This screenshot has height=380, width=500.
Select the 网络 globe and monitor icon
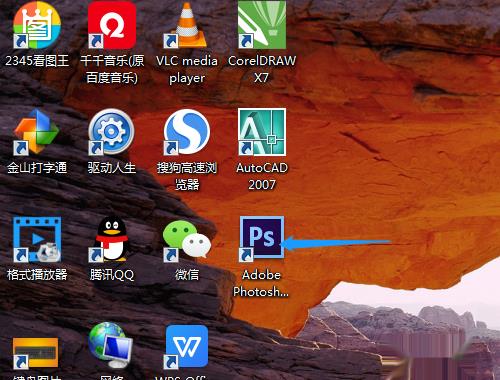111,346
